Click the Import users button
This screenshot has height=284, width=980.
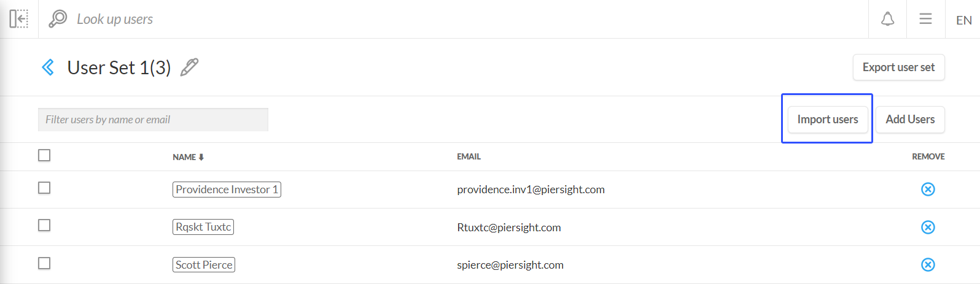point(827,120)
